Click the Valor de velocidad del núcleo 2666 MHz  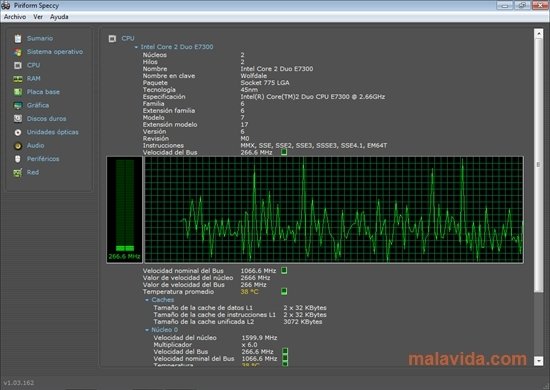(255, 278)
